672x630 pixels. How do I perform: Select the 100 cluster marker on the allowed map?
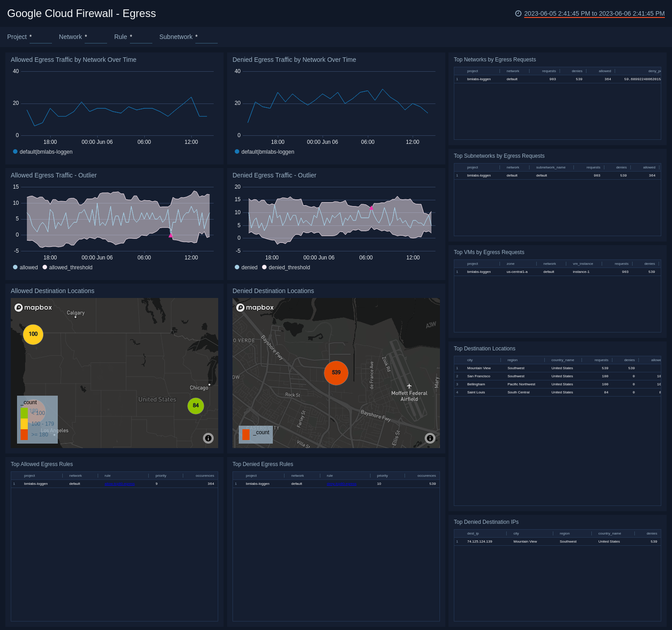pos(32,334)
